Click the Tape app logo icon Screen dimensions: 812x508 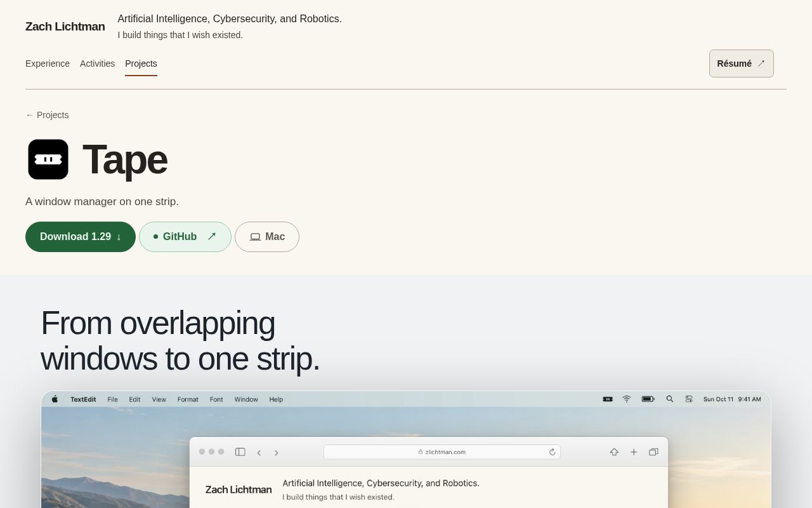48,159
